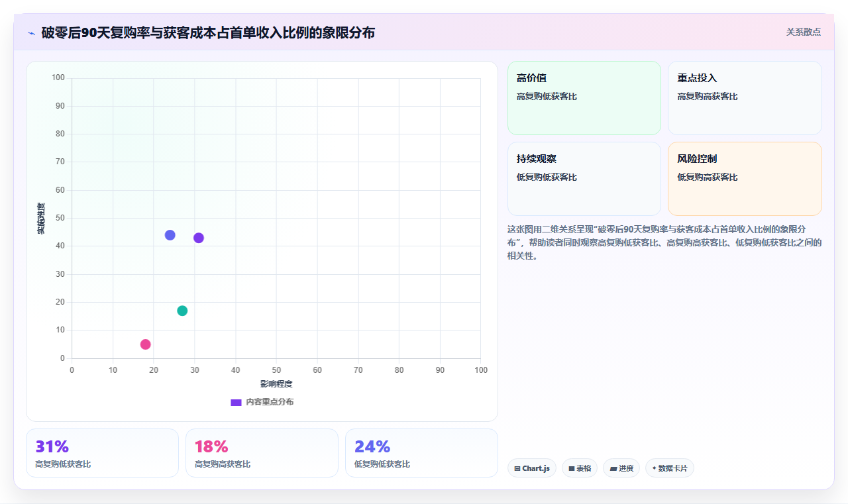Image resolution: width=848 pixels, height=504 pixels.
Task: Open the 高价值 quadrant card
Action: click(x=584, y=98)
